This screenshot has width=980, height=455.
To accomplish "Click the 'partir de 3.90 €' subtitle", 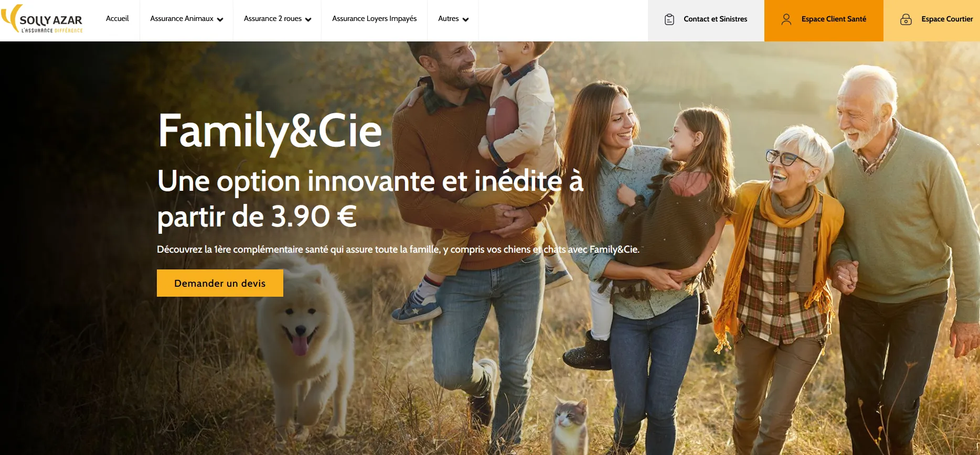I will [x=257, y=216].
